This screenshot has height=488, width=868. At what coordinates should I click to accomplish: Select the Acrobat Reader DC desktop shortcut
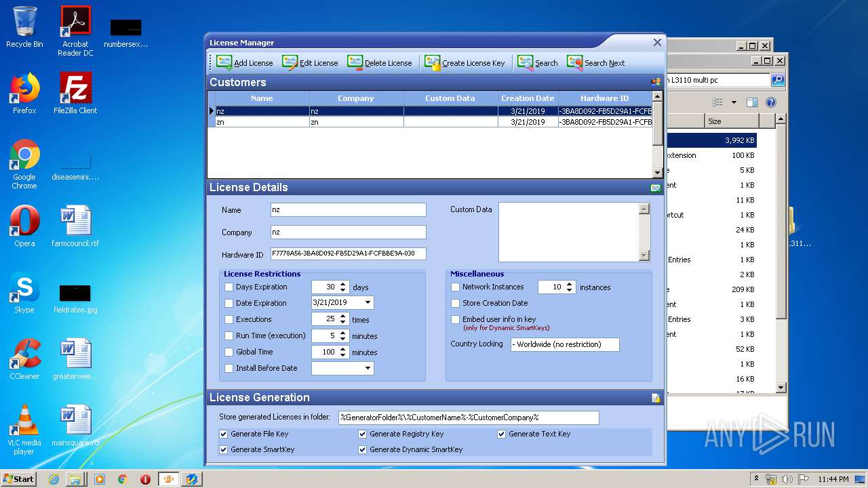coord(75,31)
